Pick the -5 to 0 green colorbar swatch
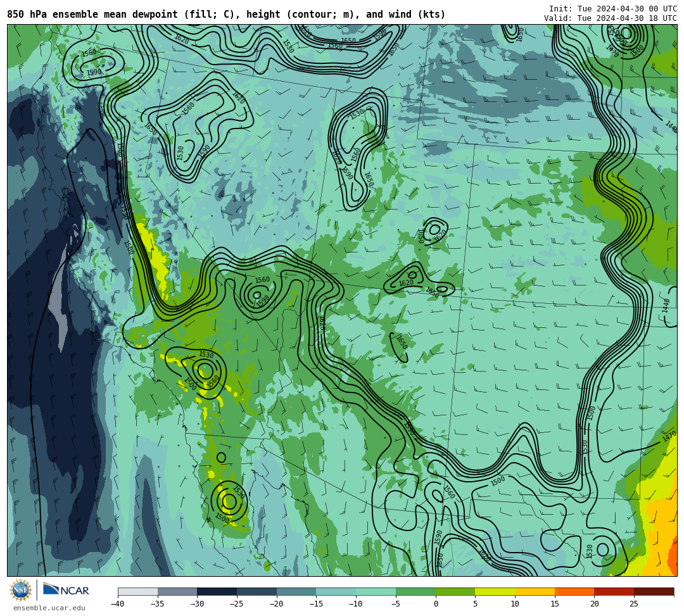This screenshot has width=684, height=616. [415, 591]
